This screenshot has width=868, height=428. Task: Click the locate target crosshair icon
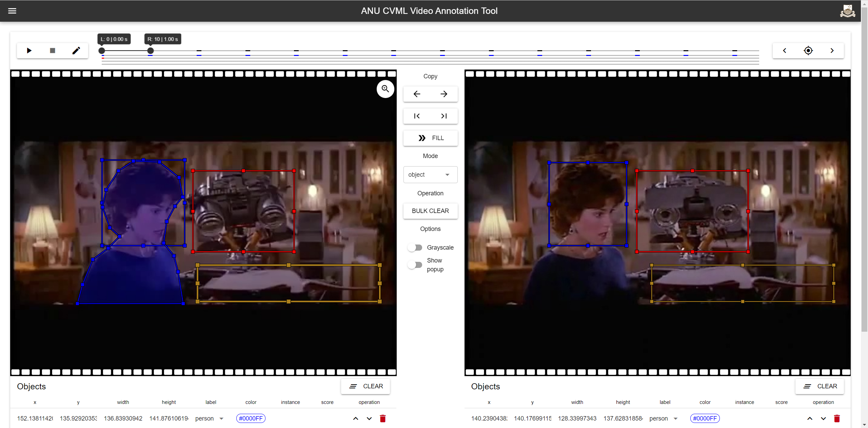point(808,51)
